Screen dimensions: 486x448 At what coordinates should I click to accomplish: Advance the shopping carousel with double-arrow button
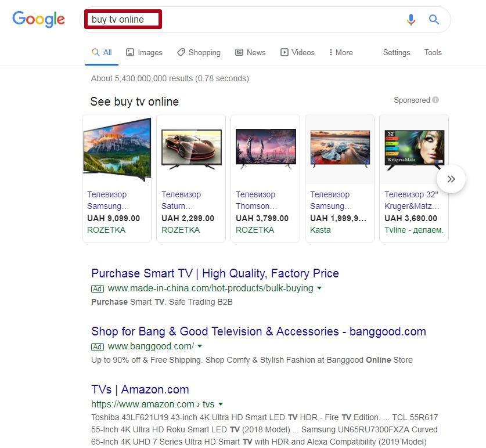click(451, 179)
